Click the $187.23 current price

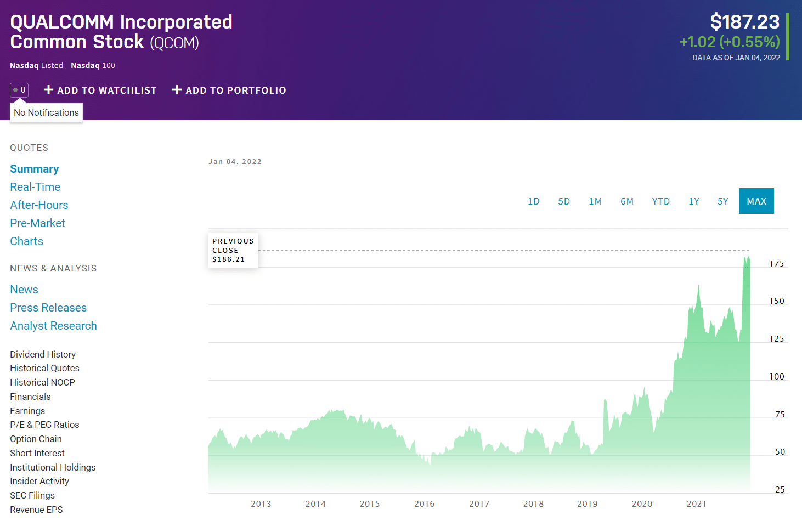pyautogui.click(x=744, y=22)
